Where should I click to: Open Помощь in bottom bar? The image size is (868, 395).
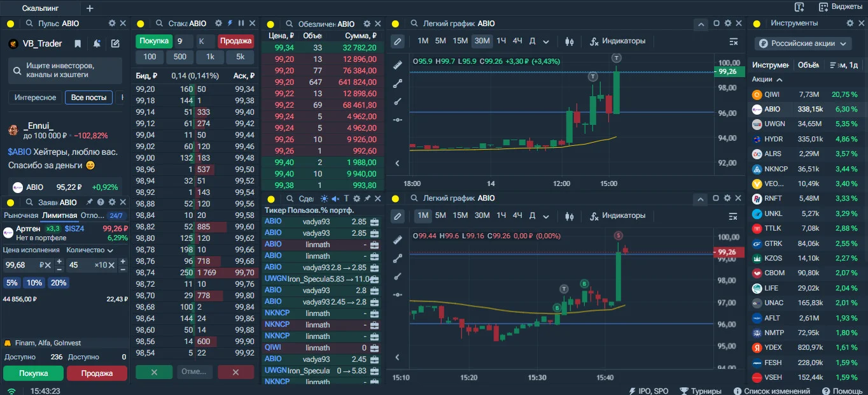tap(842, 391)
